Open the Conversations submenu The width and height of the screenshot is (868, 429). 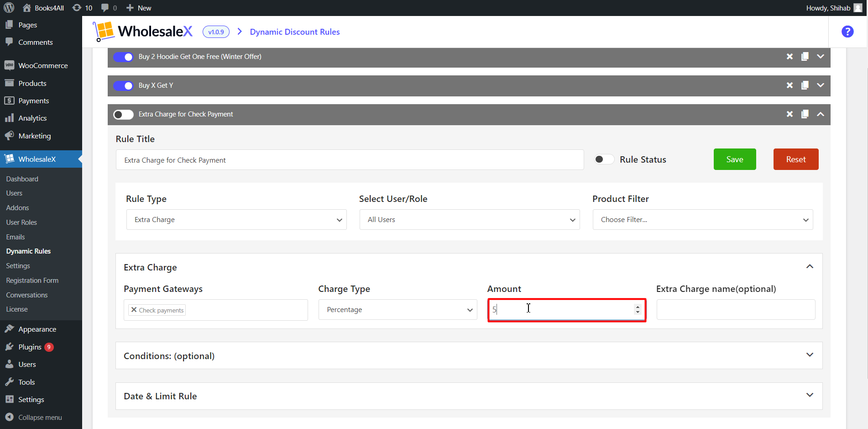[x=27, y=295]
